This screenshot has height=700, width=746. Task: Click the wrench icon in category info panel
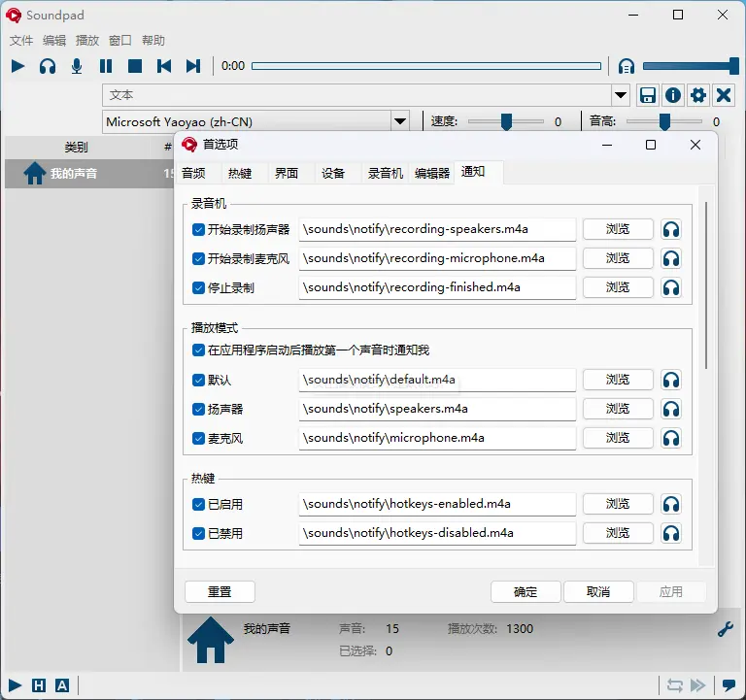click(x=725, y=630)
